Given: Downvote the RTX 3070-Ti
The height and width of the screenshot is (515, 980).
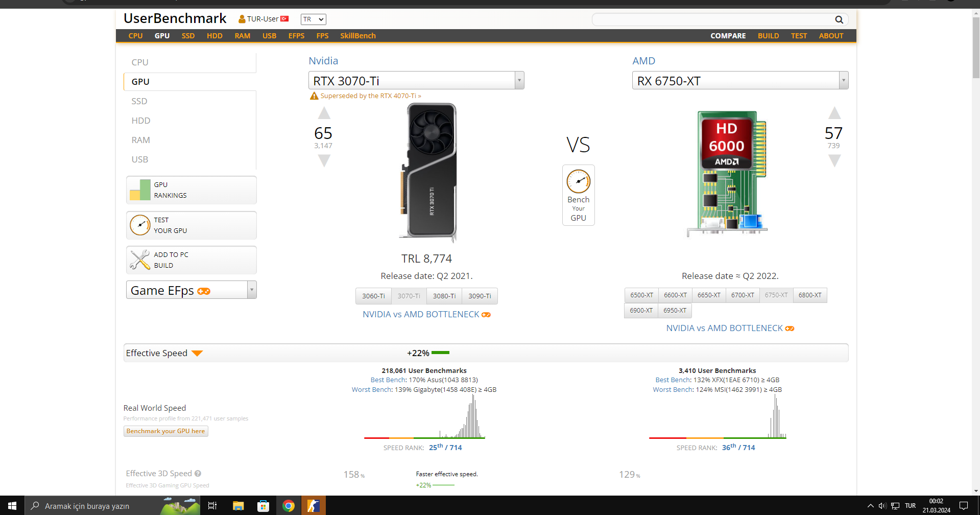Looking at the screenshot, I should [324, 161].
